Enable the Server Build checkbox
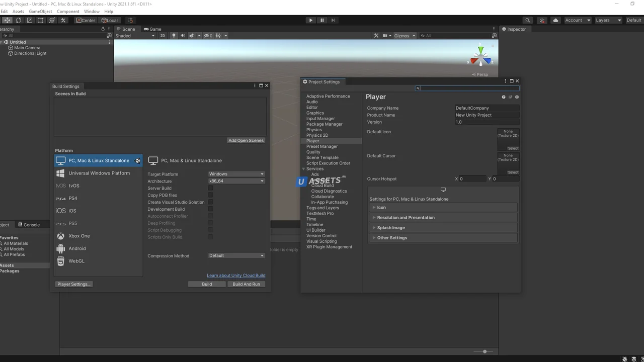The height and width of the screenshot is (362, 644). coord(210,188)
